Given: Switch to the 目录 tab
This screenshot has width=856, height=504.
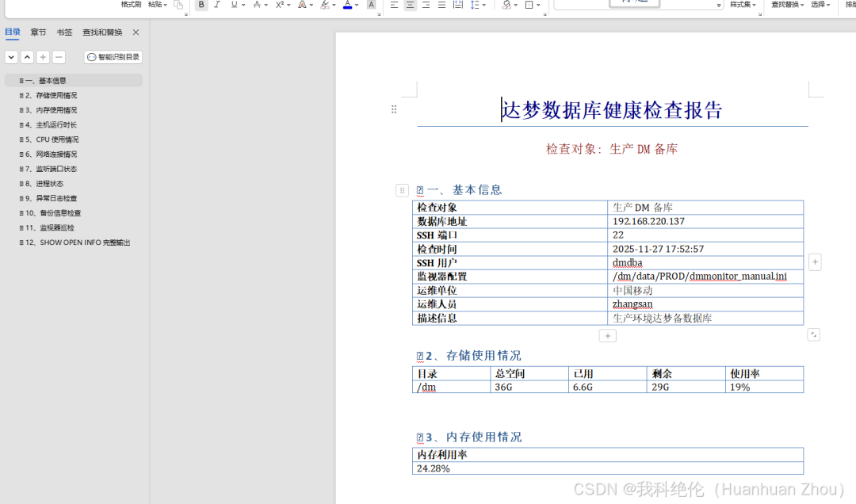Looking at the screenshot, I should (x=13, y=32).
